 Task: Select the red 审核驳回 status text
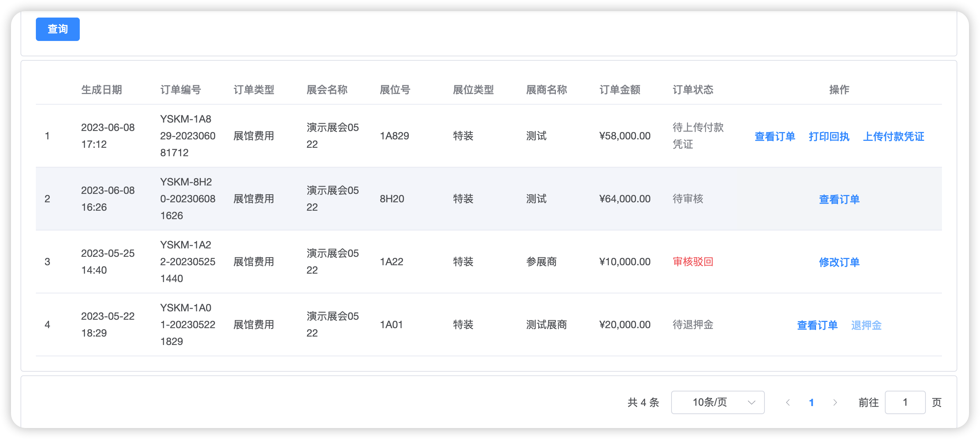click(693, 261)
